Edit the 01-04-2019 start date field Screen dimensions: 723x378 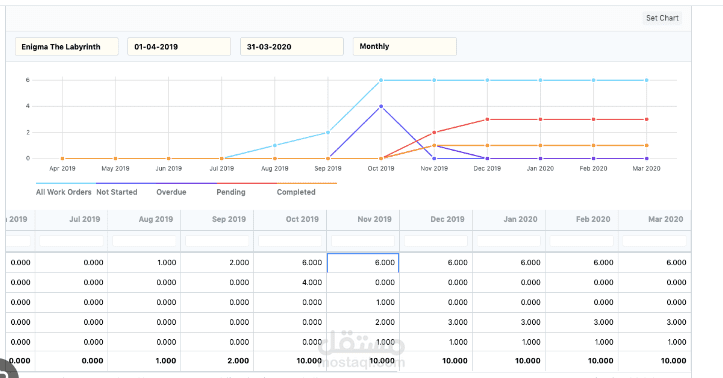point(179,47)
